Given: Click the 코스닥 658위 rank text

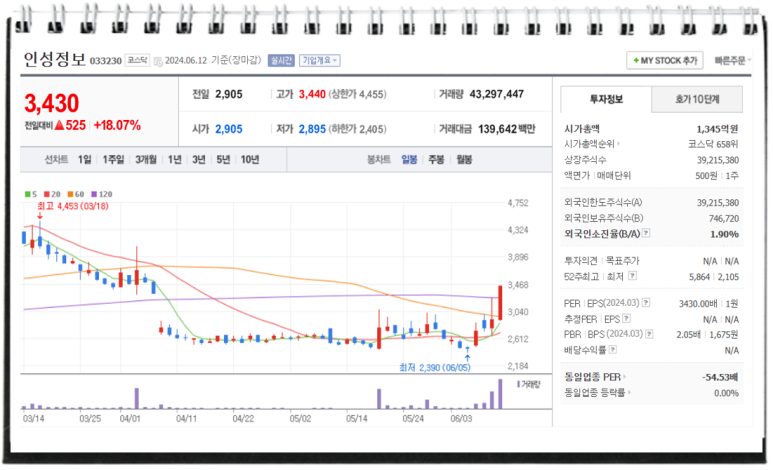Looking at the screenshot, I should point(713,144).
